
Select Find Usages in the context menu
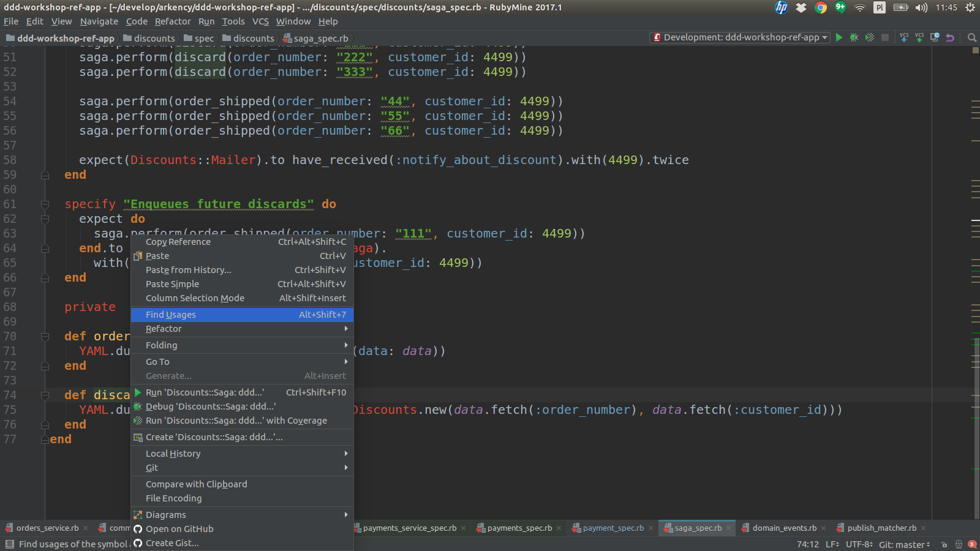coord(171,315)
